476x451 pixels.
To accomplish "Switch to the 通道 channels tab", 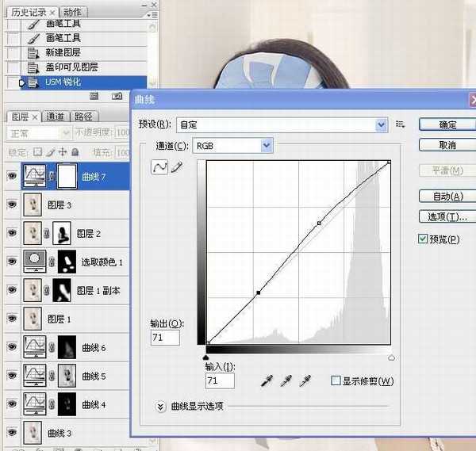I will [x=55, y=117].
